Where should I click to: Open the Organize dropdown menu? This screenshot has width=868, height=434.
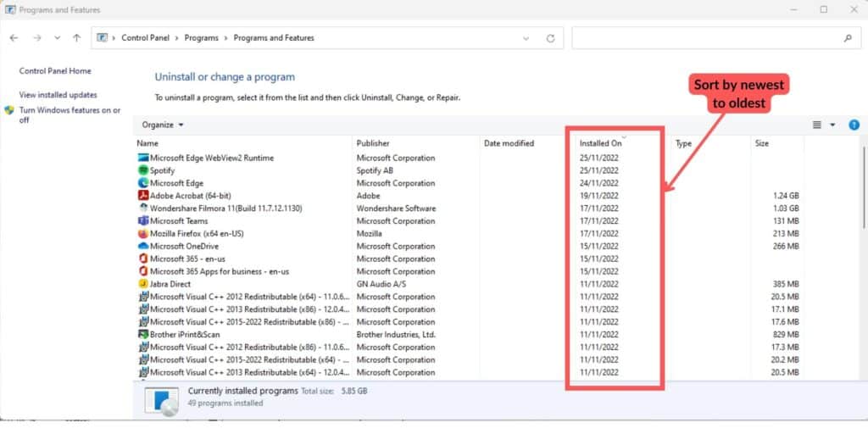163,125
